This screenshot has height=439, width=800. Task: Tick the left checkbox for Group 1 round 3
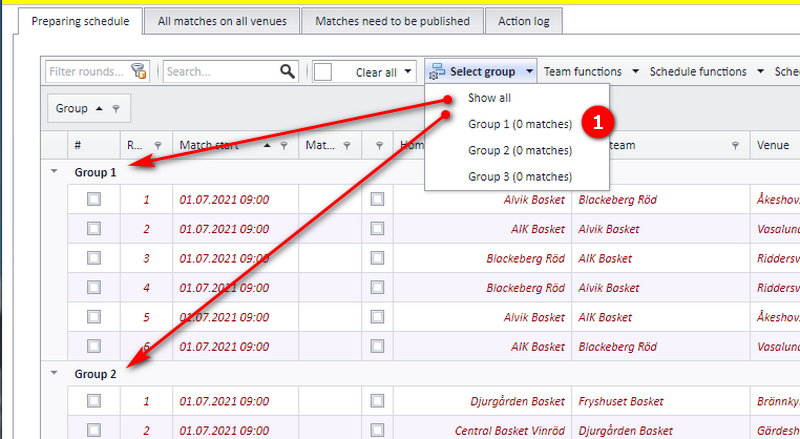(94, 258)
